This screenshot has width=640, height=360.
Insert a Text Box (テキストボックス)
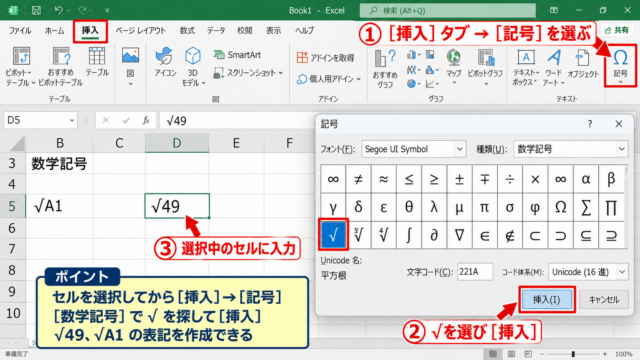pos(526,67)
